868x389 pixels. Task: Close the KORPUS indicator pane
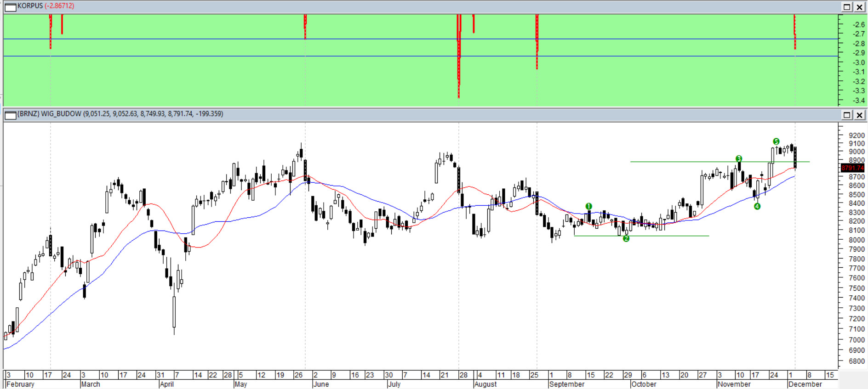pos(859,7)
